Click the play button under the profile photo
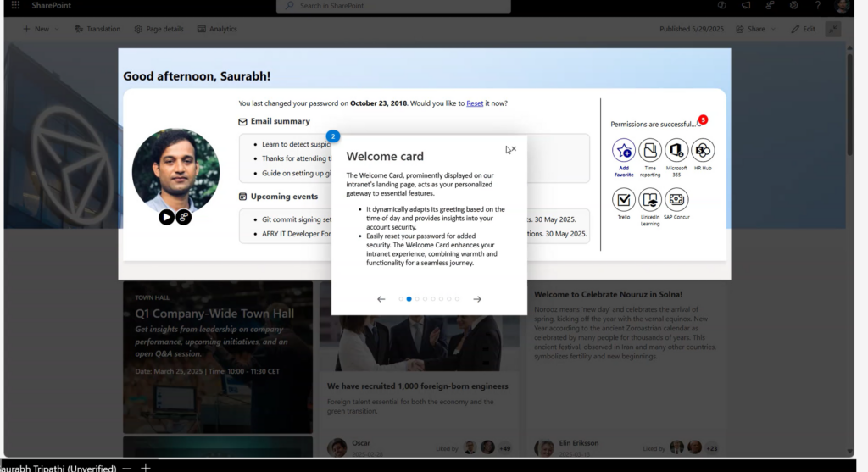 click(166, 217)
